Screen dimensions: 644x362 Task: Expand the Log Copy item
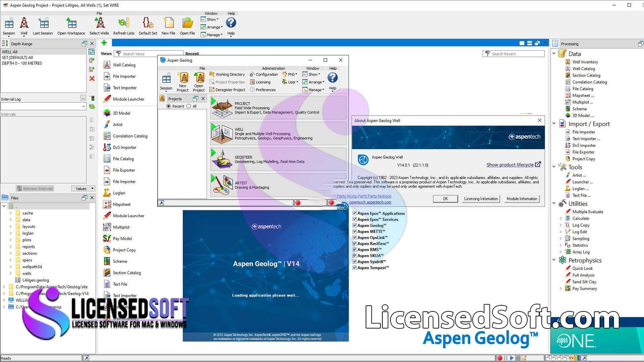(x=561, y=225)
